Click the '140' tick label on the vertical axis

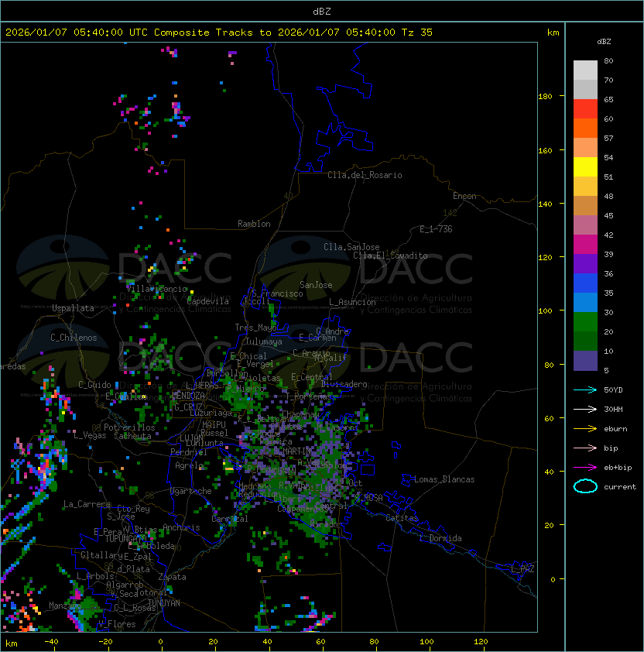545,204
